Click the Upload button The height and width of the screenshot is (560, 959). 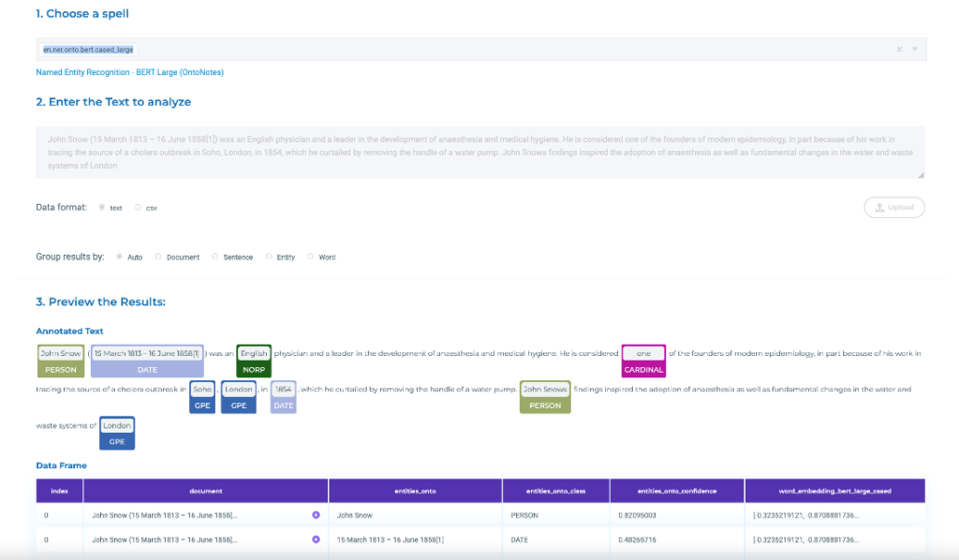click(893, 207)
